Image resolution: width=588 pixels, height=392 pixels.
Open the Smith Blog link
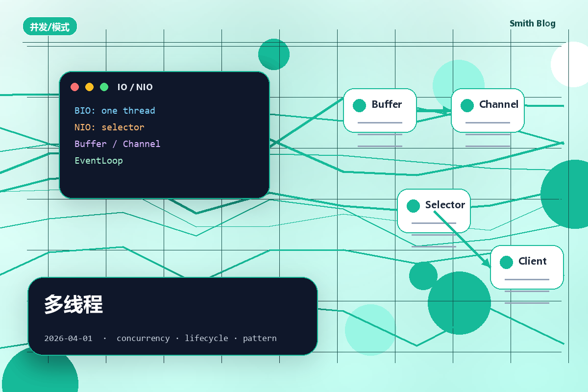pos(532,24)
